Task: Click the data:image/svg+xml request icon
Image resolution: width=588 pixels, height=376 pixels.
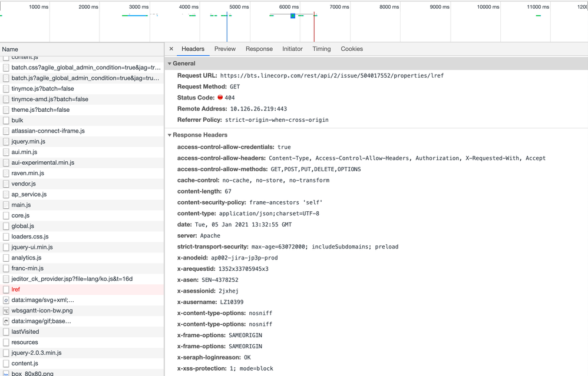Action: coord(6,300)
